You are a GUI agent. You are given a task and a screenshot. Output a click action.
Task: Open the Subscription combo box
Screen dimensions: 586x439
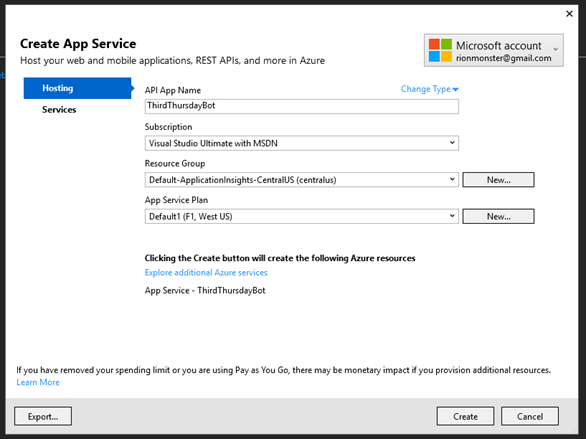(x=302, y=143)
